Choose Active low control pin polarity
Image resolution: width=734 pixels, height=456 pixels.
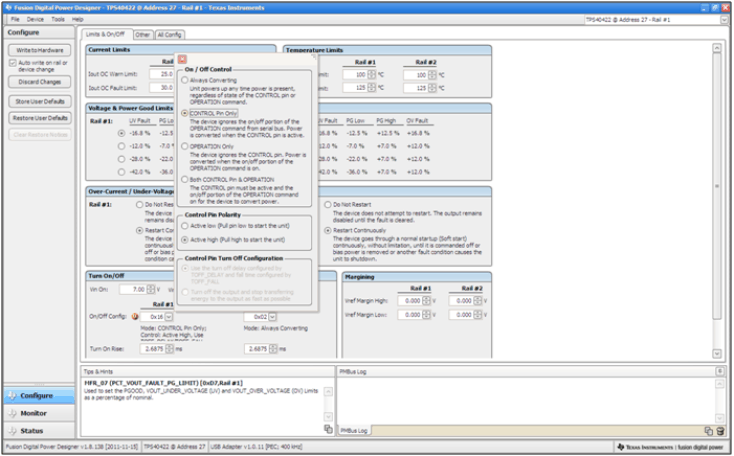pos(185,226)
